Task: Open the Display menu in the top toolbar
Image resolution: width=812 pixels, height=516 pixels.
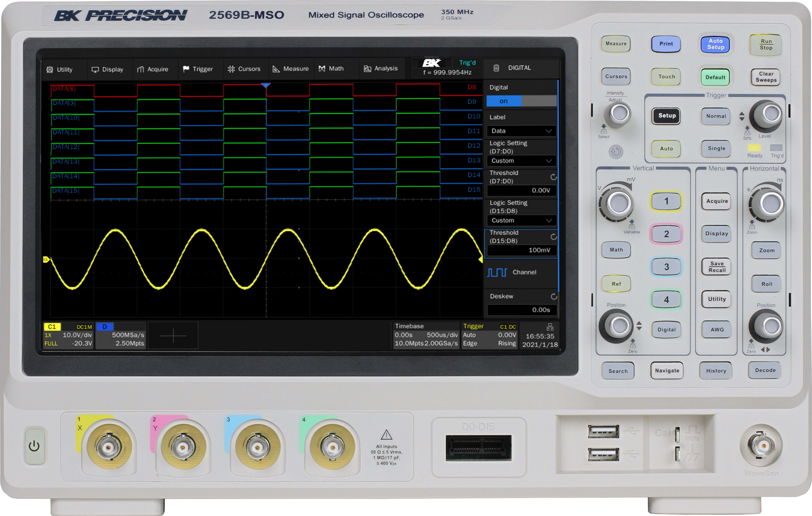Action: coord(108,69)
